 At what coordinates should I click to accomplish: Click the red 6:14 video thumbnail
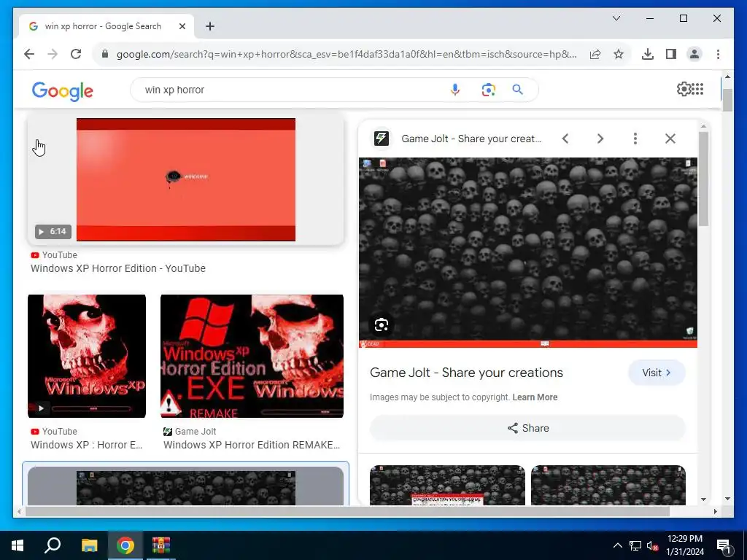186,179
